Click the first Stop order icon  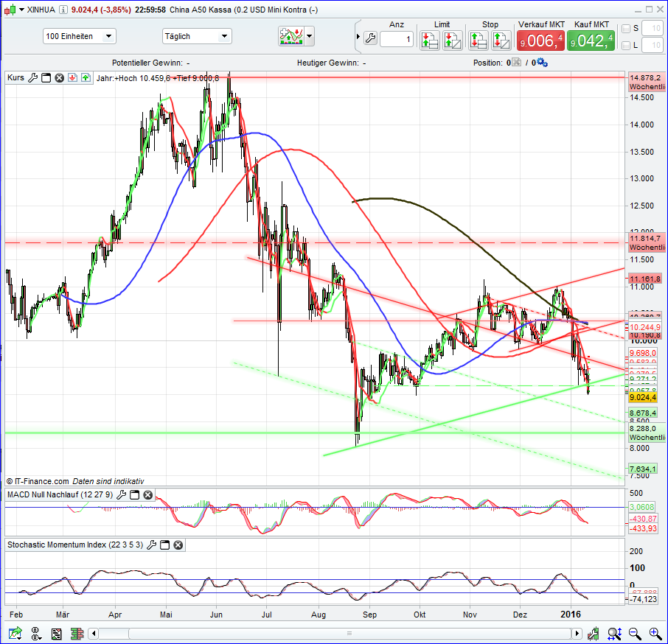tap(480, 40)
